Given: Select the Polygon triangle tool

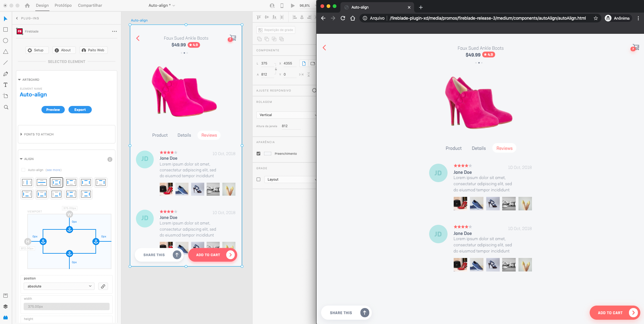Looking at the screenshot, I should coord(6,52).
